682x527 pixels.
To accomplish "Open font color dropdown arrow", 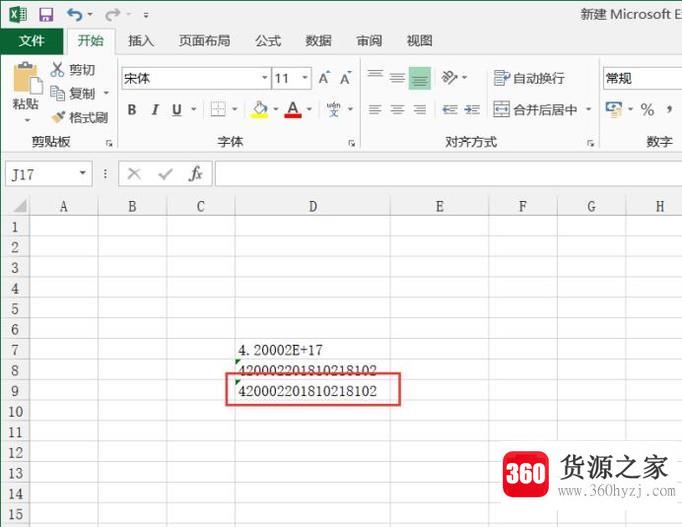I will [x=309, y=109].
